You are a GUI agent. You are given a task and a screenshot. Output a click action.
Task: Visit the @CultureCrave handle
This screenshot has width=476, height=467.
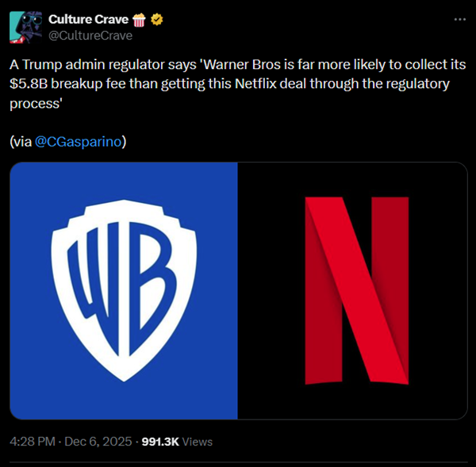pos(90,35)
